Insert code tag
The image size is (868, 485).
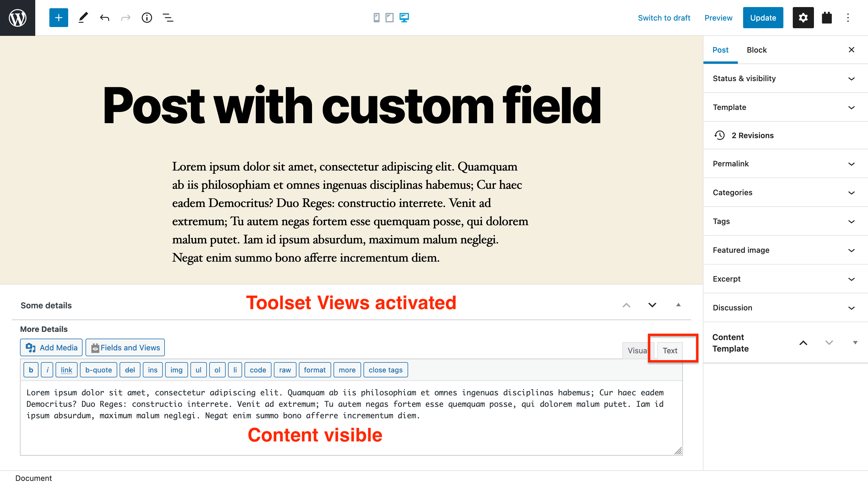point(258,370)
